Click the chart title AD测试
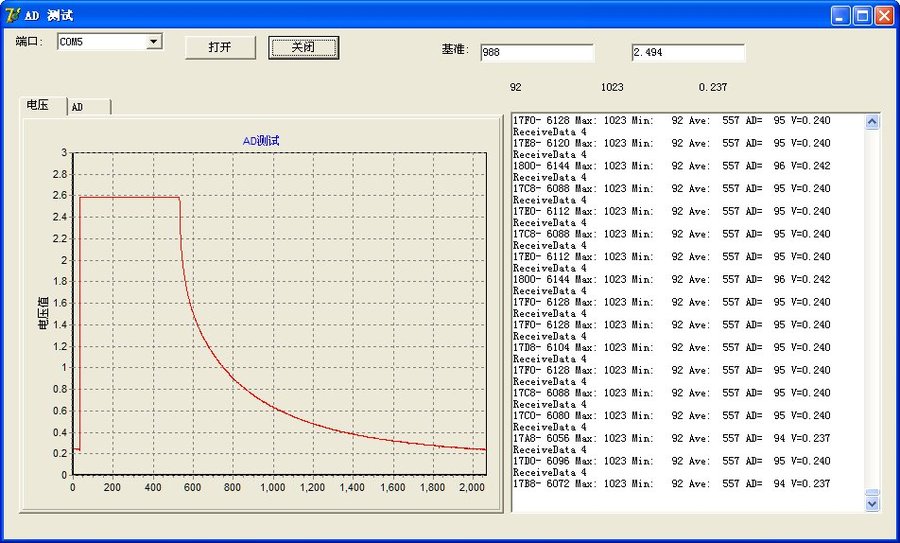This screenshot has height=543, width=900. click(x=261, y=141)
